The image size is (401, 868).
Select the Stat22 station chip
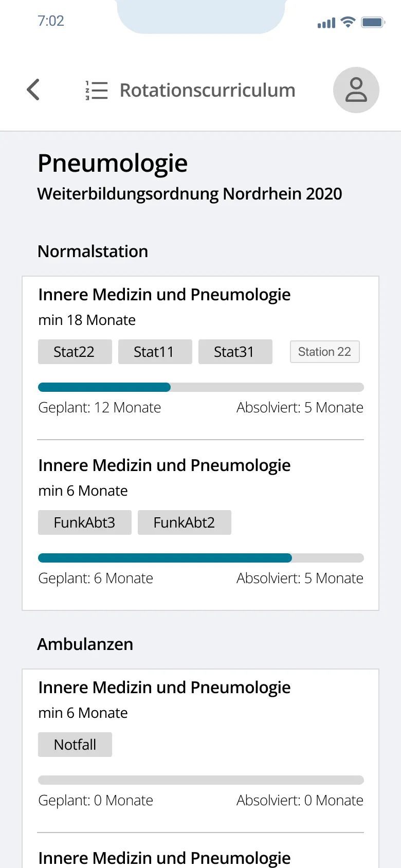pos(75,352)
